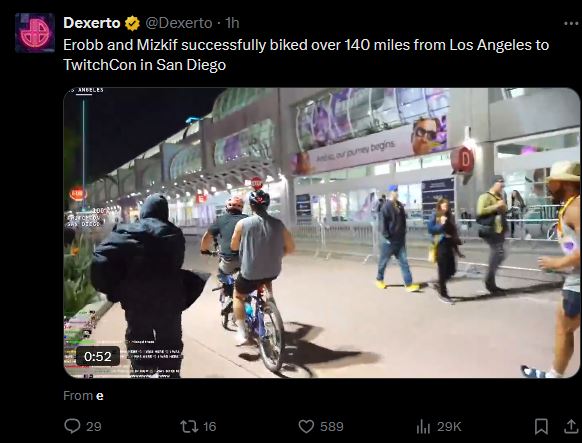This screenshot has width=582, height=443.
Task: Click the 16 reposts count
Action: 209,426
